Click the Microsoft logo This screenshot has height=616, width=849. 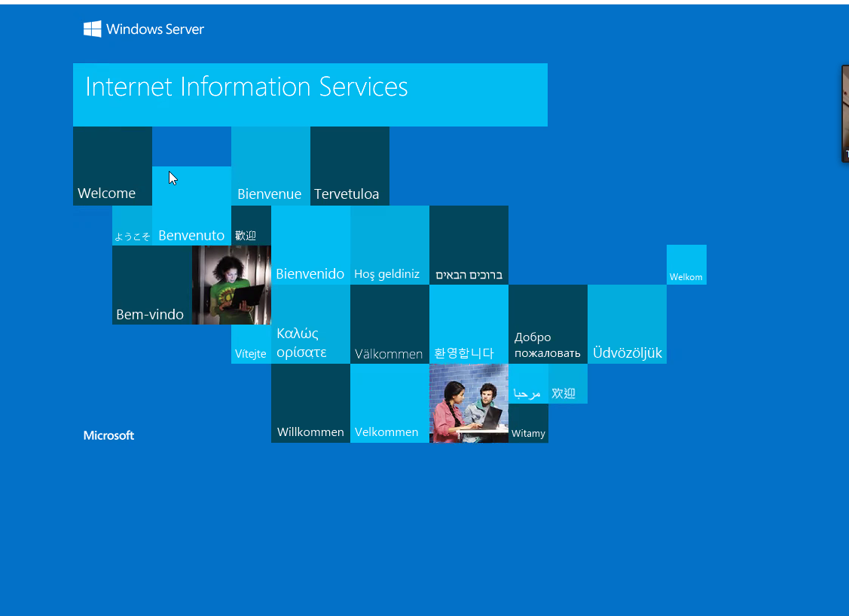[x=108, y=435]
